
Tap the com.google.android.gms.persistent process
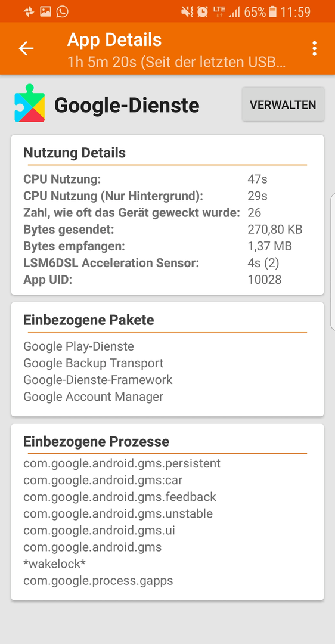pyautogui.click(x=122, y=463)
